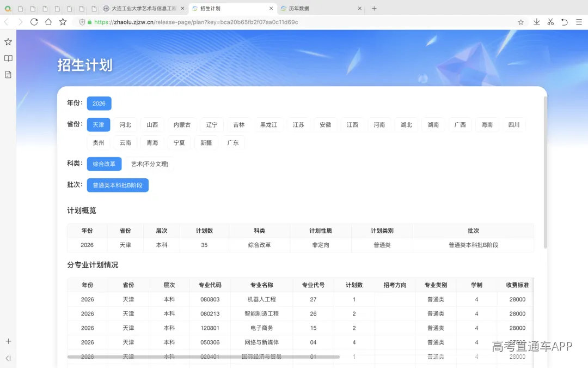Screen dimensions: 588x368
Task: Close the 大连工业大学艺术与信息工程 tab
Action: click(x=182, y=8)
